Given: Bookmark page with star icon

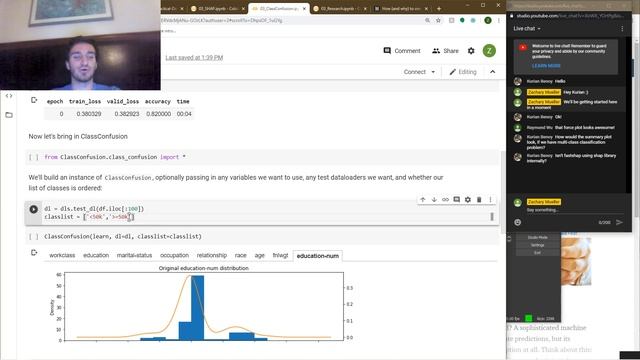Looking at the screenshot, I should click(438, 20).
